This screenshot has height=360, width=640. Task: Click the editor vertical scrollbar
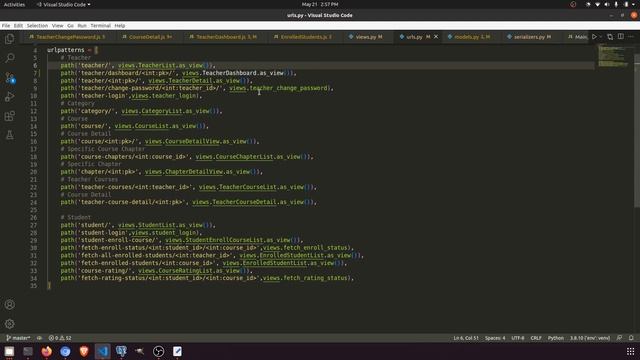click(x=637, y=131)
